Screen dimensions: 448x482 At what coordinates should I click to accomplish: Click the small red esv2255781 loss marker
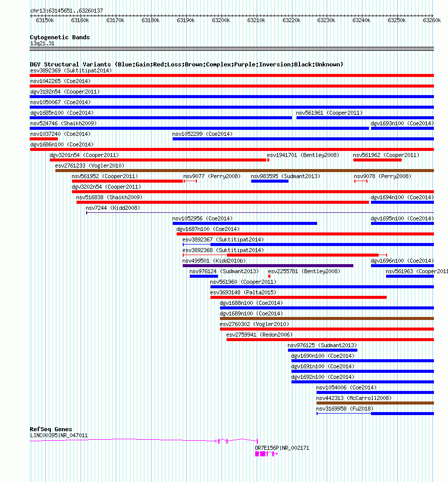[269, 276]
